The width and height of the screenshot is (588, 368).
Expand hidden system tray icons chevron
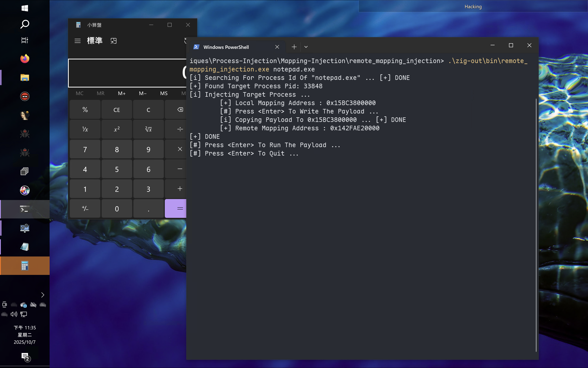coord(43,295)
